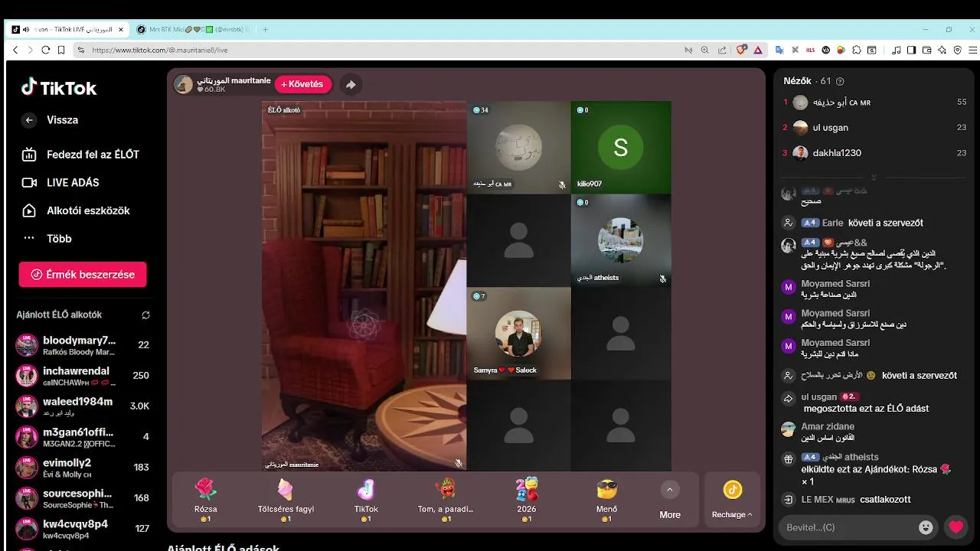Open viewer ul usgan ranked second
The width and height of the screenshot is (980, 551).
[874, 128]
